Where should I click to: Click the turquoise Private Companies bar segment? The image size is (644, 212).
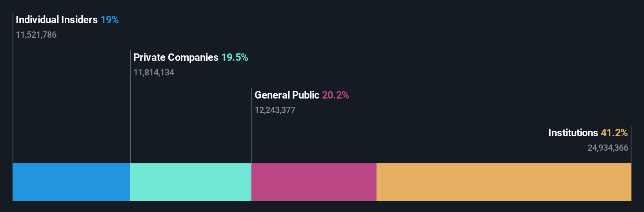pos(191,182)
